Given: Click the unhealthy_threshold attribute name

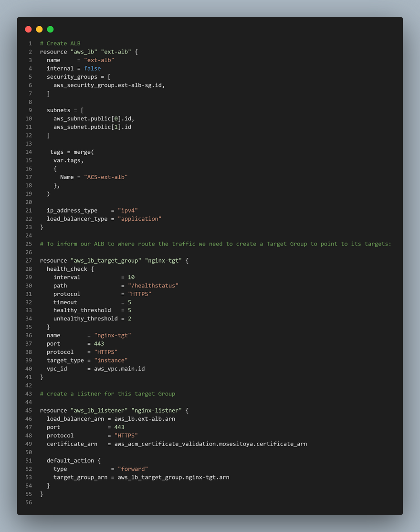Looking at the screenshot, I should coord(85,319).
